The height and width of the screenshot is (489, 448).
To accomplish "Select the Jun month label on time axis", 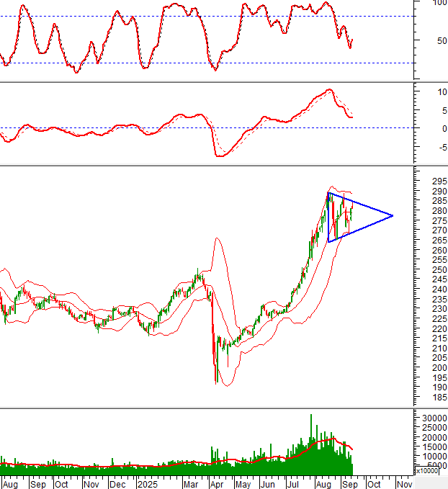I will click(267, 485).
